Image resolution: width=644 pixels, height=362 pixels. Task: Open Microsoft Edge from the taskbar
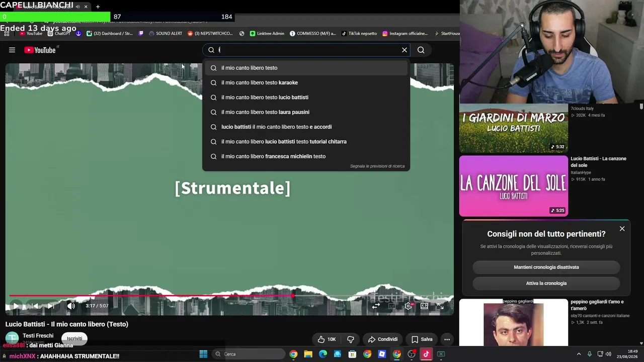(x=323, y=354)
